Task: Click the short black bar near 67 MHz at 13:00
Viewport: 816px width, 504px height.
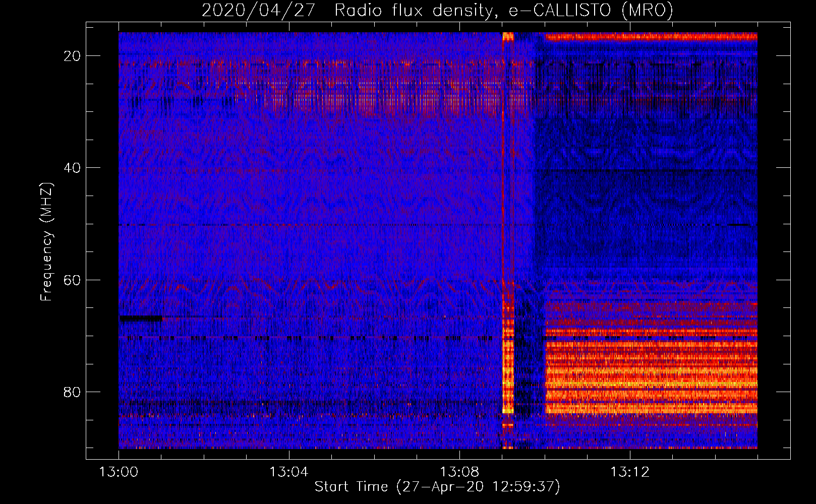Action: click(141, 318)
